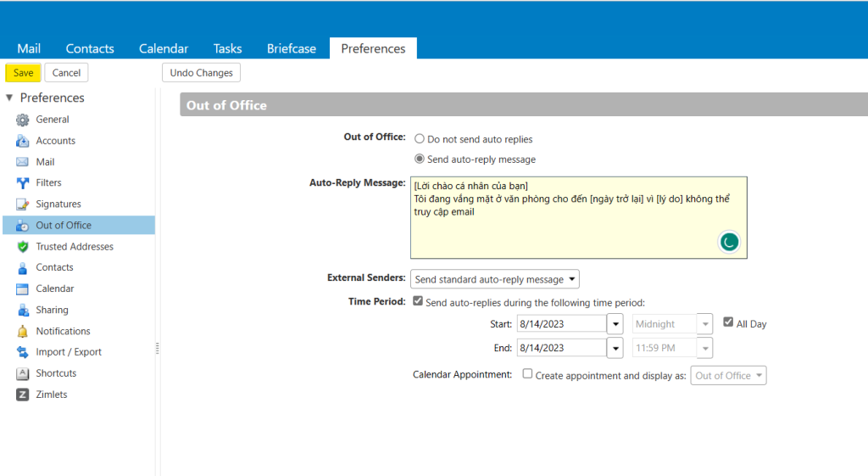The width and height of the screenshot is (868, 476).
Task: Open Accounts via its sidebar icon
Action: (x=23, y=141)
